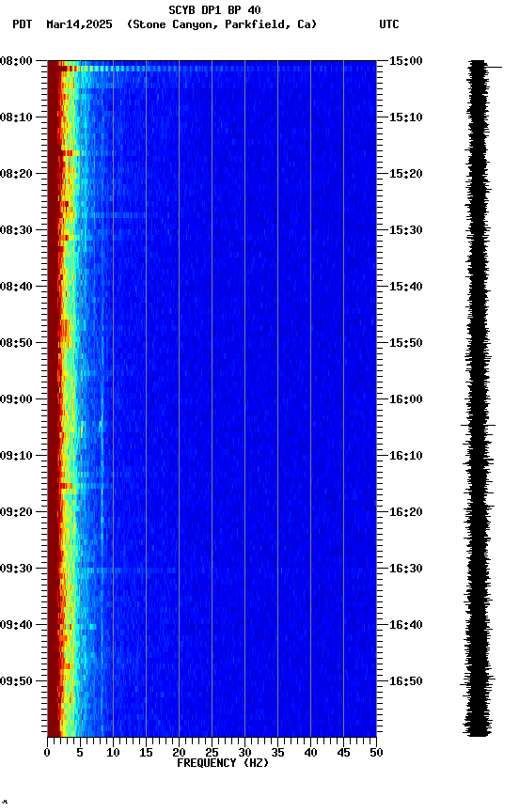This screenshot has height=812, width=519.
Task: Click the 0 Hz frequency axis label
Action: click(47, 753)
